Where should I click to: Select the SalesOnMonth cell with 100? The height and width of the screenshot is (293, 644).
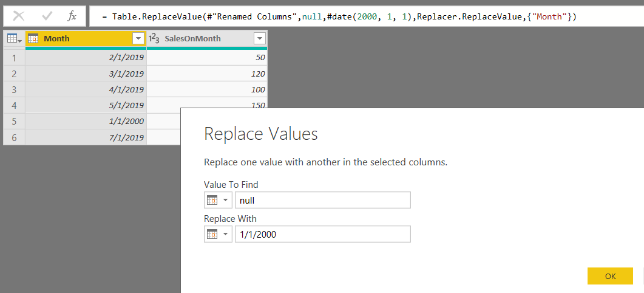pos(207,90)
